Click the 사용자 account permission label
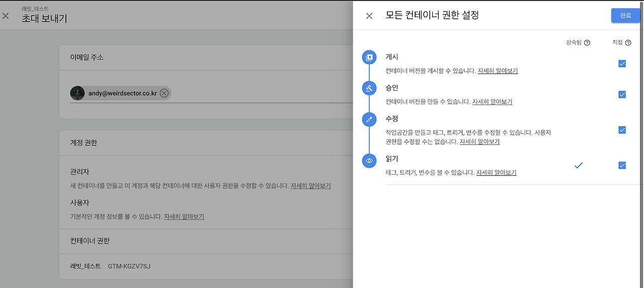Viewport: 644px width, 288px height. [x=79, y=203]
